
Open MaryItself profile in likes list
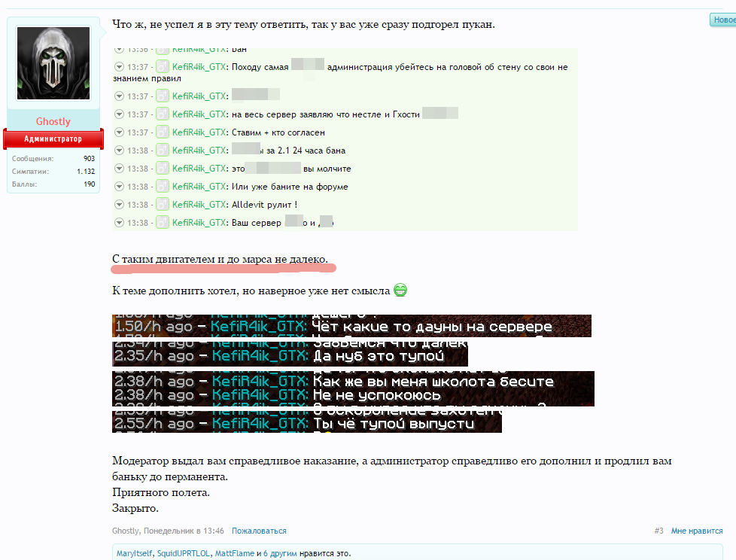click(134, 553)
